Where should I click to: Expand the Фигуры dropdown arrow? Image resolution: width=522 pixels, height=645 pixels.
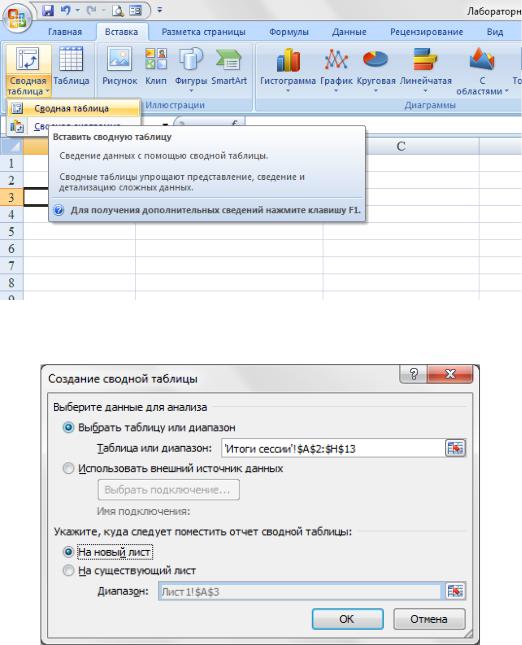(x=191, y=91)
